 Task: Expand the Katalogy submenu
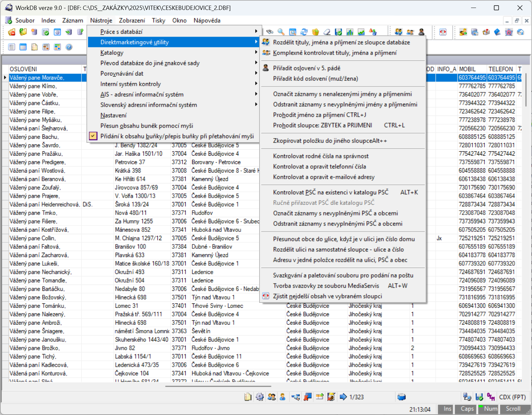pos(173,52)
